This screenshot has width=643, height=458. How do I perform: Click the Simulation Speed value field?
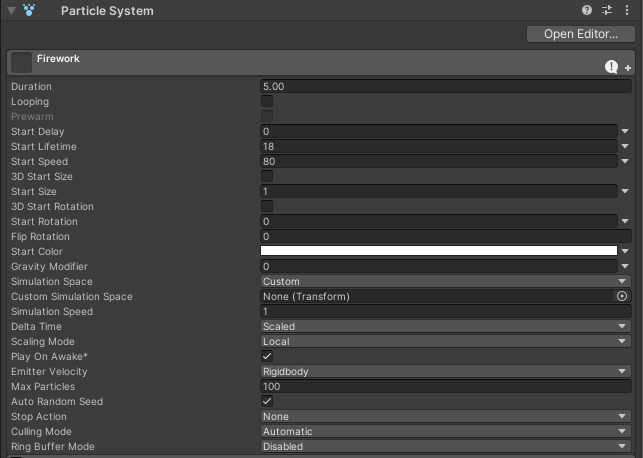pyautogui.click(x=446, y=311)
